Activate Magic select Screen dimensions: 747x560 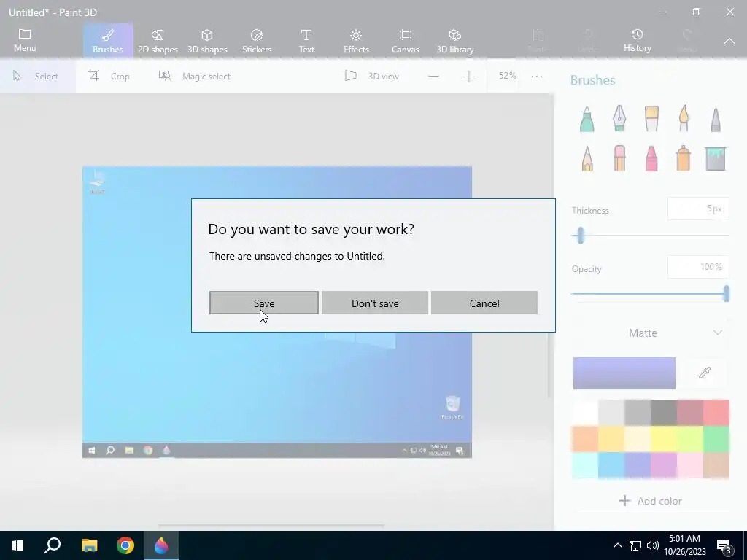[194, 76]
